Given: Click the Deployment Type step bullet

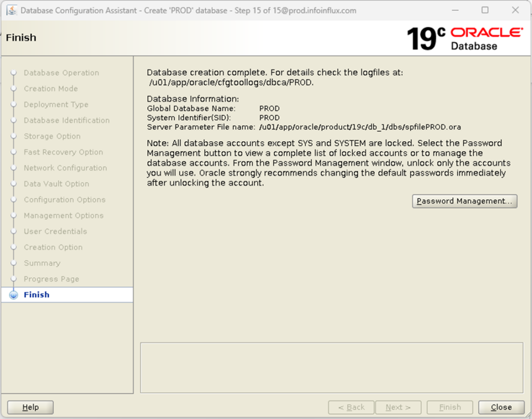Looking at the screenshot, I should tap(14, 104).
